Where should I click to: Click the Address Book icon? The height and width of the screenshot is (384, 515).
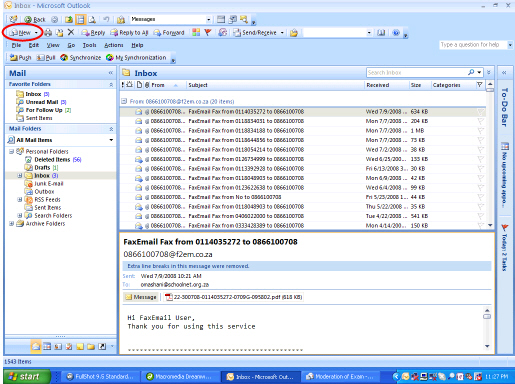[x=381, y=33]
